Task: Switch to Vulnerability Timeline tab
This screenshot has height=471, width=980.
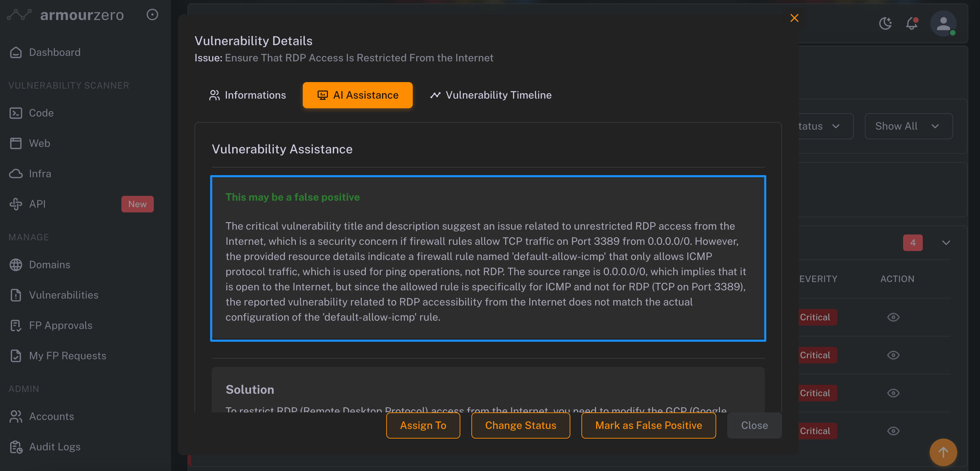Action: (490, 95)
